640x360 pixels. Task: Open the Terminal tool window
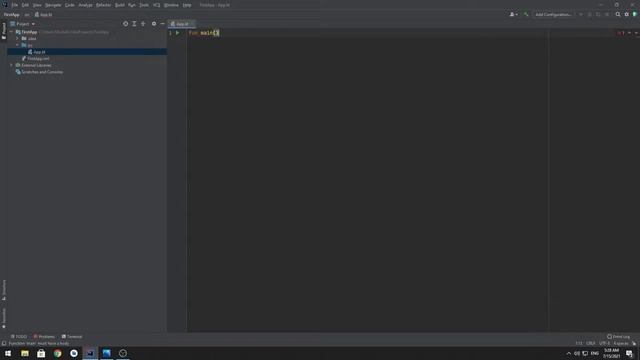72,337
